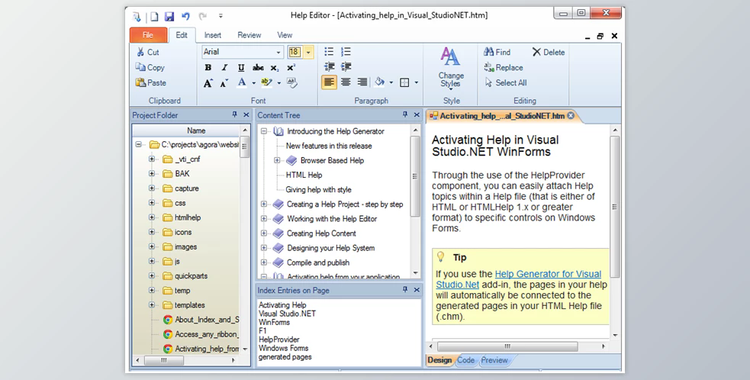
Task: Click Replace in Editing group
Action: coord(503,67)
